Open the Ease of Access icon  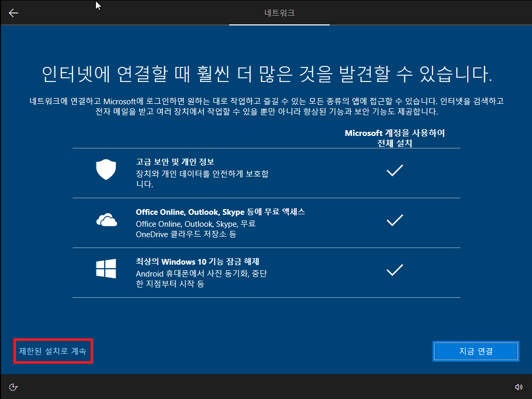pyautogui.click(x=13, y=387)
